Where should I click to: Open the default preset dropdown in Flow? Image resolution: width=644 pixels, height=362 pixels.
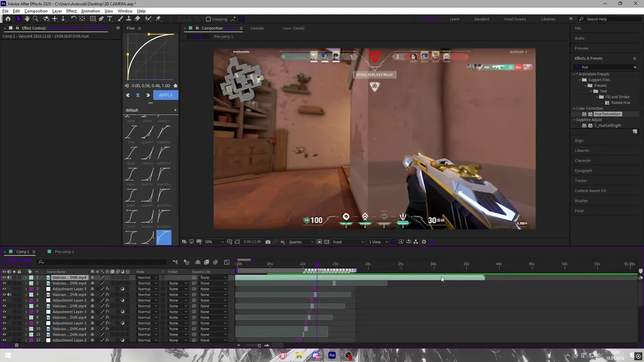(151, 110)
